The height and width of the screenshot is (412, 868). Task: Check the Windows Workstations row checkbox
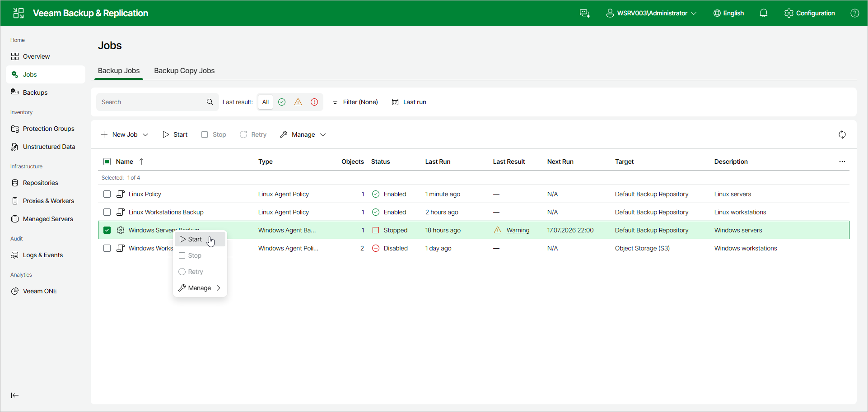[107, 248]
